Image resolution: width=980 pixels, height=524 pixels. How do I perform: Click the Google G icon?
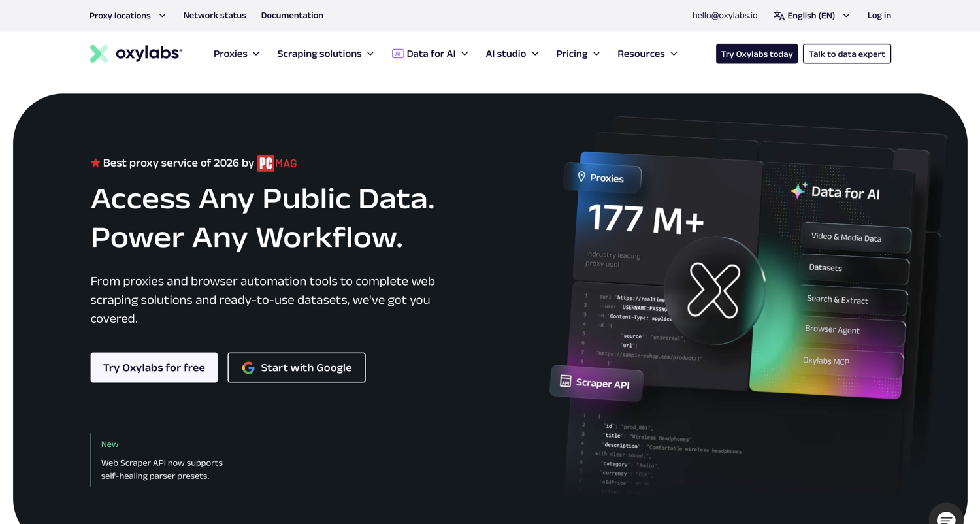248,368
